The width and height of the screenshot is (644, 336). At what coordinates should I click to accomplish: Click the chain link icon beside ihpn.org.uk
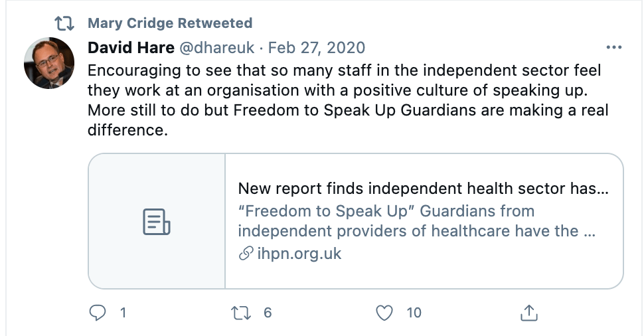click(246, 254)
